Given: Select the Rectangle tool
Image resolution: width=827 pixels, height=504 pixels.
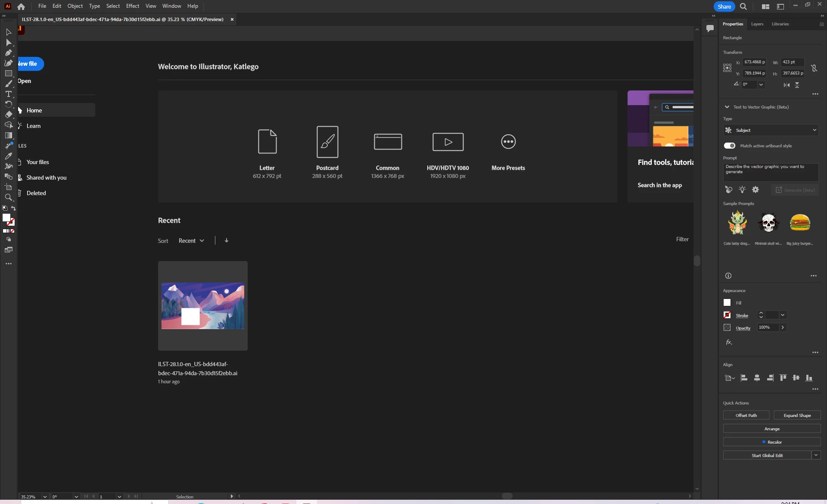Looking at the screenshot, I should [8, 74].
